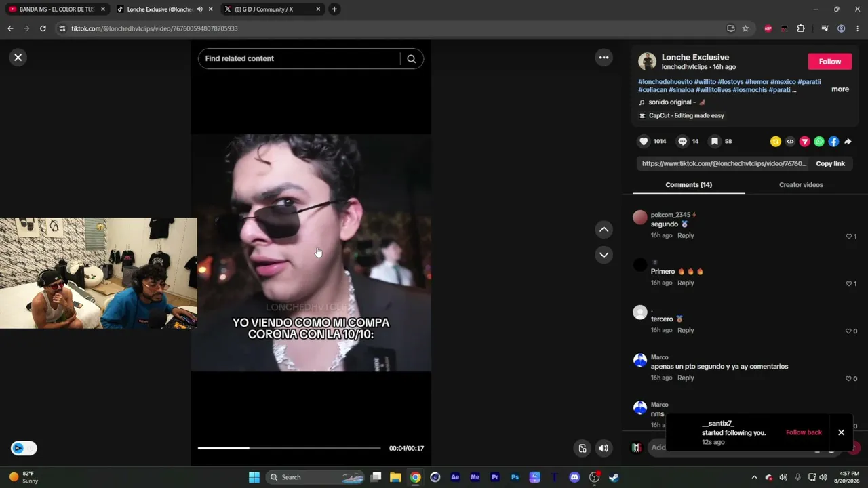Follow back __santix7_
The width and height of the screenshot is (868, 488).
coord(804,432)
